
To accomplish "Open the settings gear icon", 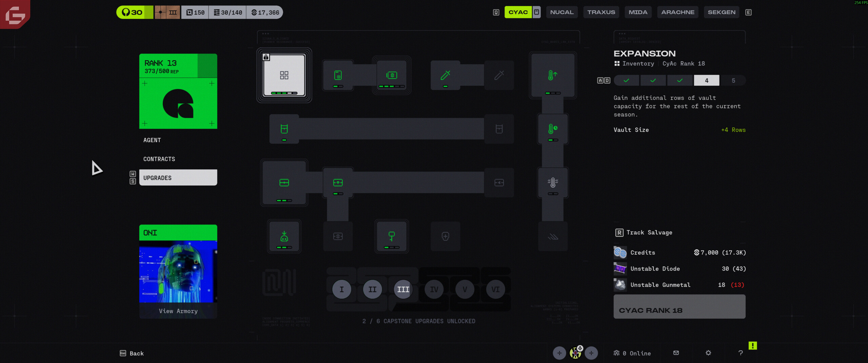I will coord(708,353).
